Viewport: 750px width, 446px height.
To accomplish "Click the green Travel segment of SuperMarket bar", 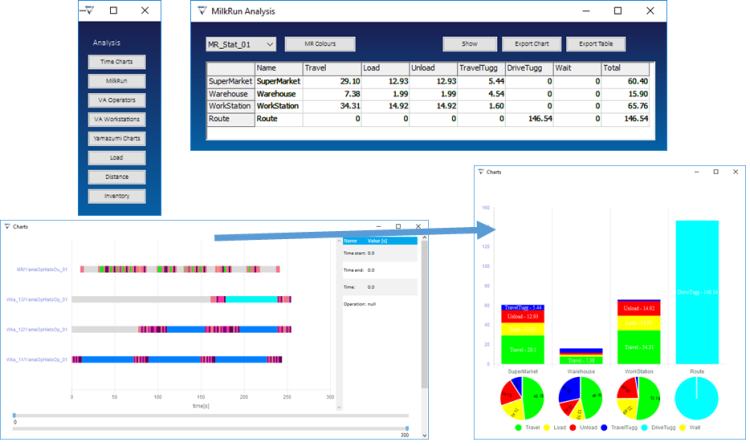I will [x=523, y=349].
